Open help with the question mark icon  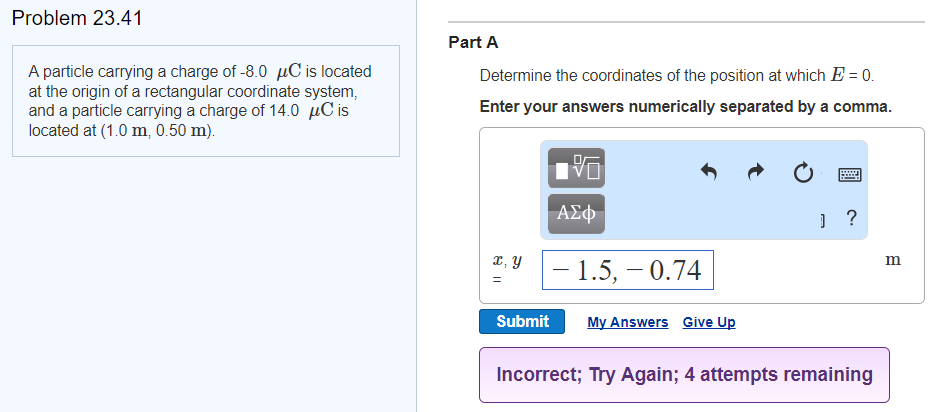point(852,218)
